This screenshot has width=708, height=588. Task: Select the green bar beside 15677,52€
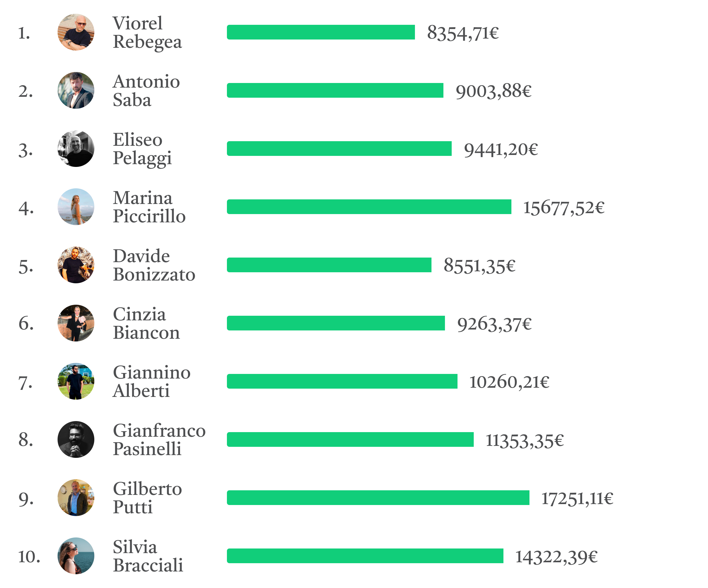[369, 207]
